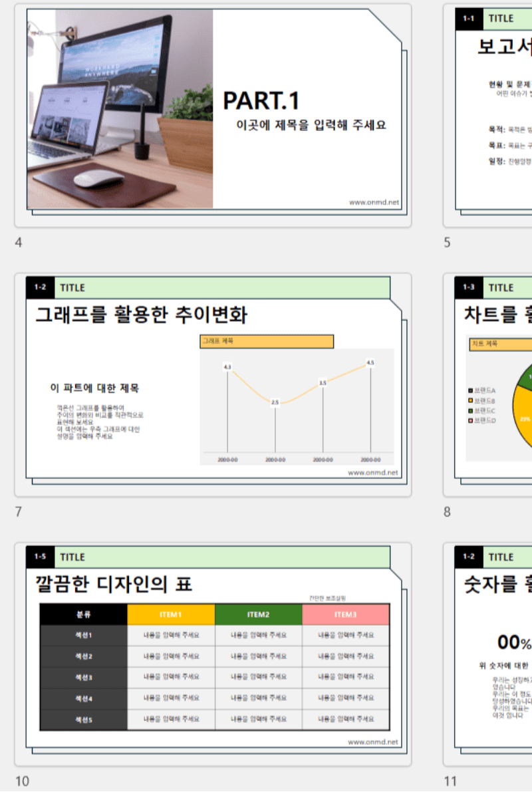Viewport: 532px width, 798px height.
Task: Select the slide 11 thumbnail showing 00%
Action: click(488, 654)
